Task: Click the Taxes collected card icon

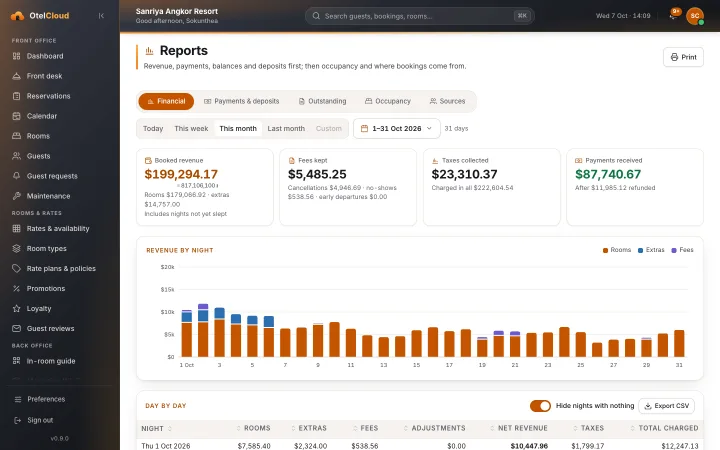Action: click(x=435, y=161)
